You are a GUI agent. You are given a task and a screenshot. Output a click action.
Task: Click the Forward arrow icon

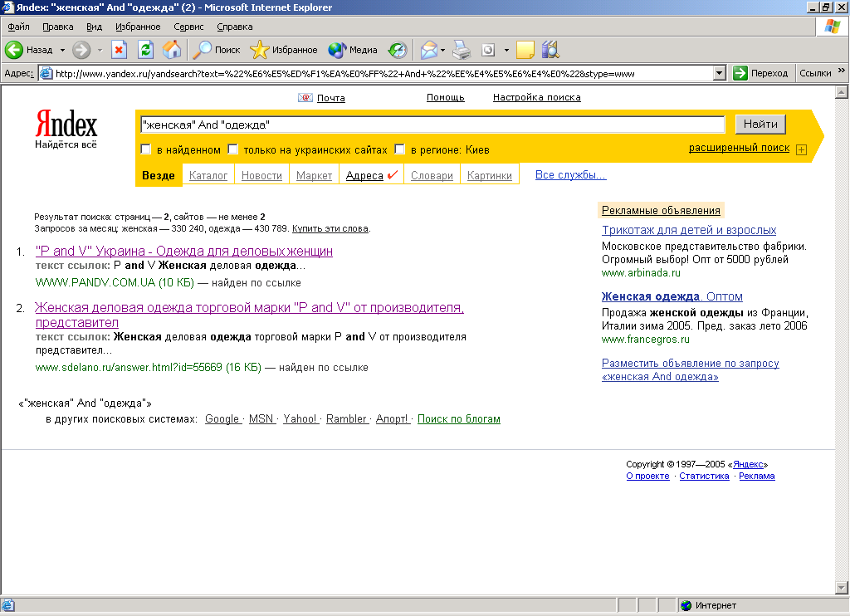pyautogui.click(x=81, y=50)
